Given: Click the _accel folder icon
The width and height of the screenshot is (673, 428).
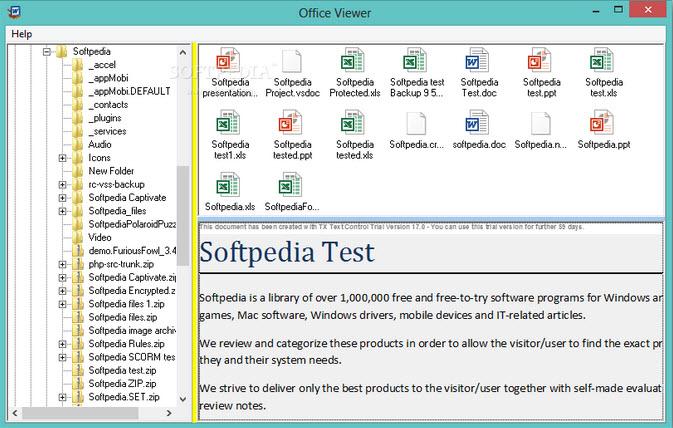Looking at the screenshot, I should 78,65.
